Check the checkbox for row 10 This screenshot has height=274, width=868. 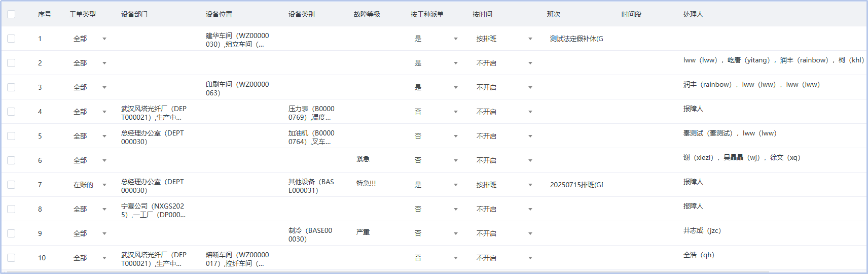(x=11, y=258)
